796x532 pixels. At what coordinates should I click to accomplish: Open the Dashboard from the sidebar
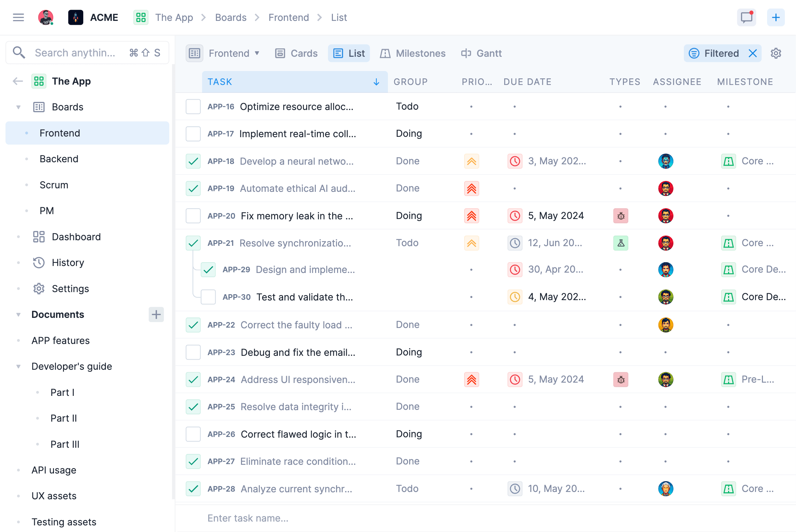point(76,237)
